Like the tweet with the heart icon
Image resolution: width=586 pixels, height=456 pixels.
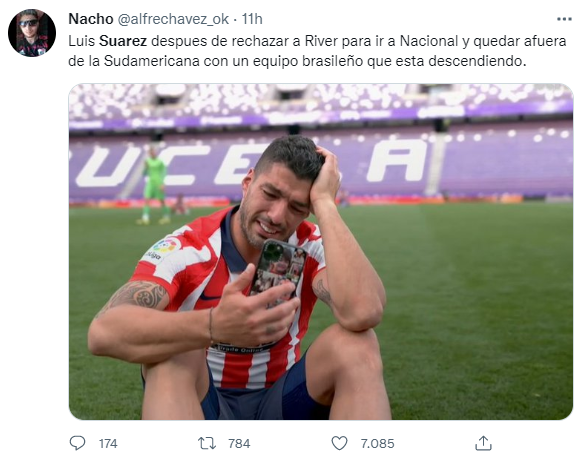[x=339, y=443]
